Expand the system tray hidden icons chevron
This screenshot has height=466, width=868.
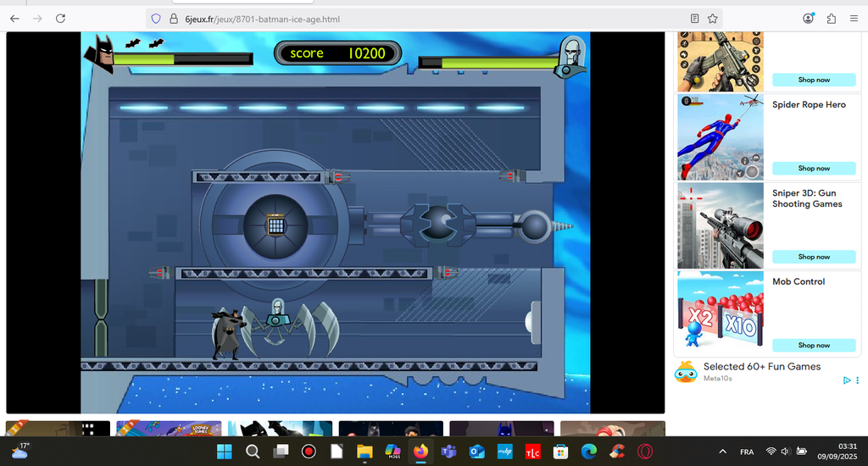click(722, 452)
